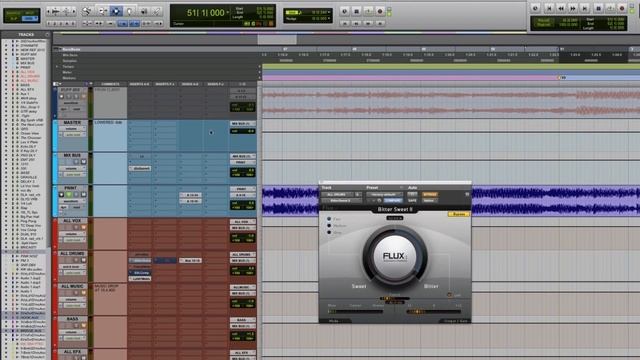This screenshot has width=640, height=360.
Task: Select the Trim tool
Action: 102,11
